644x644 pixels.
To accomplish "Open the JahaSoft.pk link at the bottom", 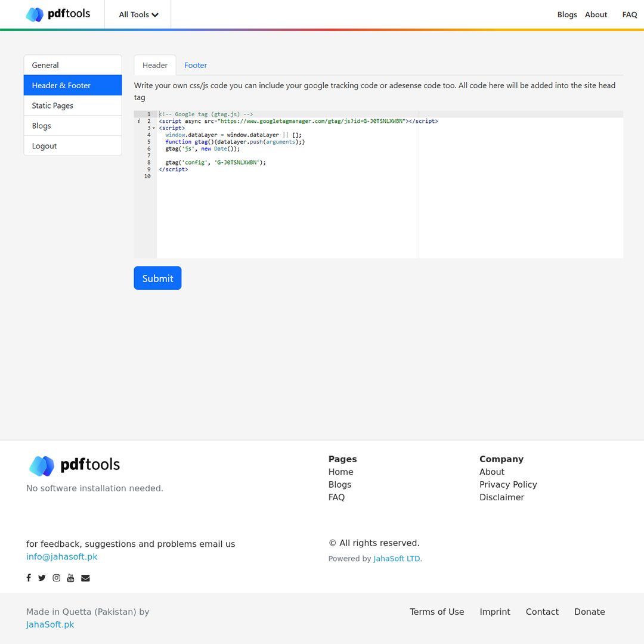I will click(x=50, y=624).
